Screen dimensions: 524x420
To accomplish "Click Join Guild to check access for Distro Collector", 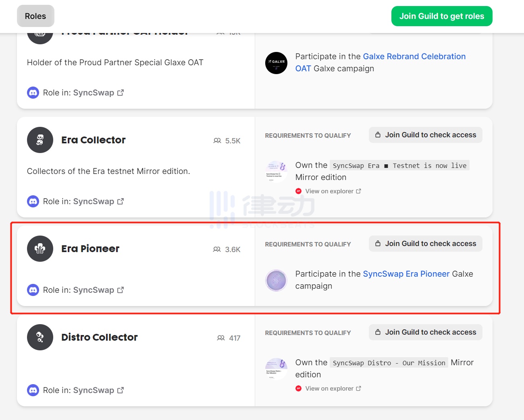I will 425,332.
